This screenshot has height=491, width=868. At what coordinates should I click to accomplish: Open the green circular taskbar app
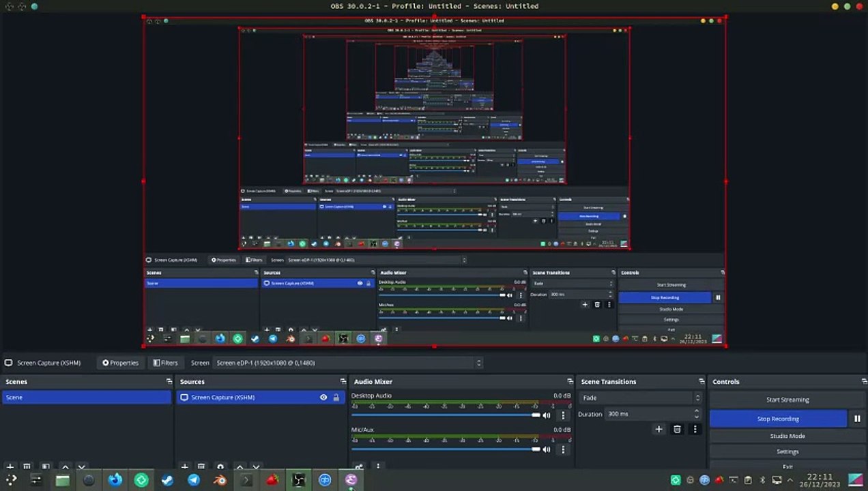(141, 480)
